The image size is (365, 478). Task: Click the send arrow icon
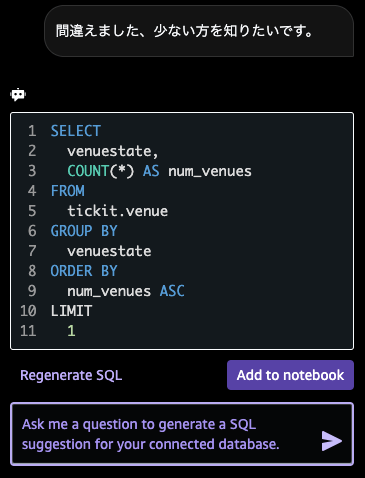pos(331,441)
